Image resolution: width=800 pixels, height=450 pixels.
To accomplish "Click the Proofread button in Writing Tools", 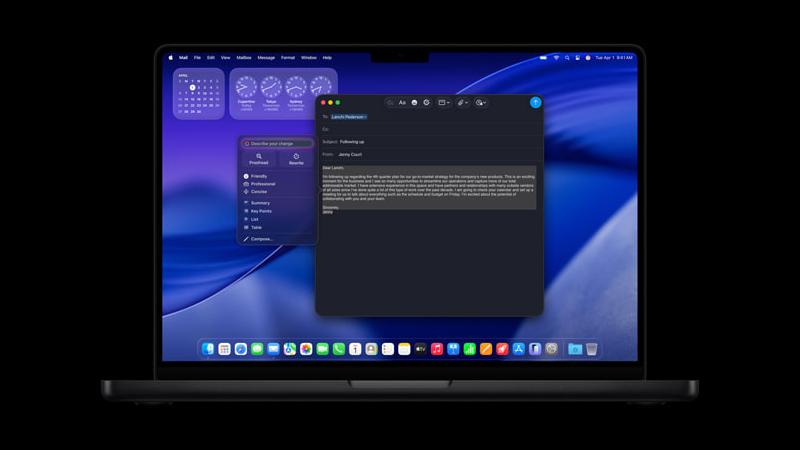I will [259, 159].
